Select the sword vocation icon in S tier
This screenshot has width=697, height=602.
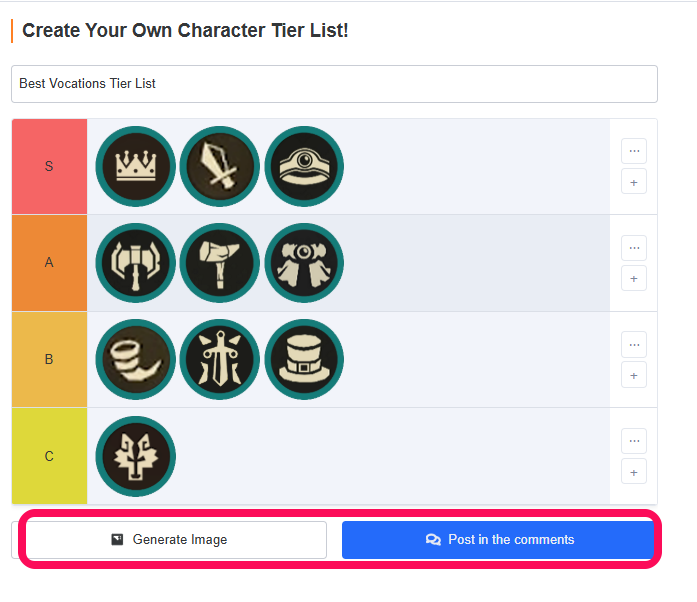(220, 166)
